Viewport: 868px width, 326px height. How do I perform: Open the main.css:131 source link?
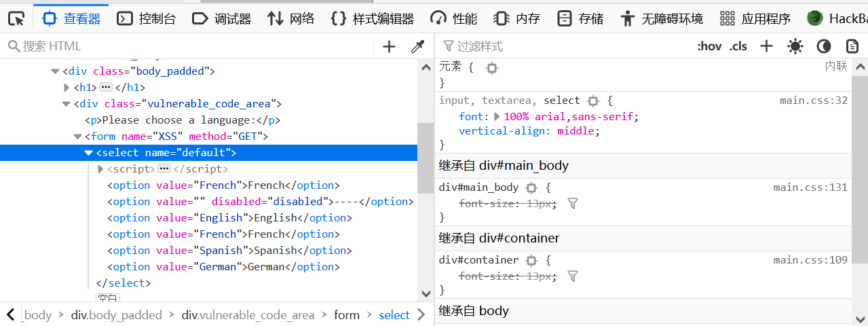click(811, 187)
